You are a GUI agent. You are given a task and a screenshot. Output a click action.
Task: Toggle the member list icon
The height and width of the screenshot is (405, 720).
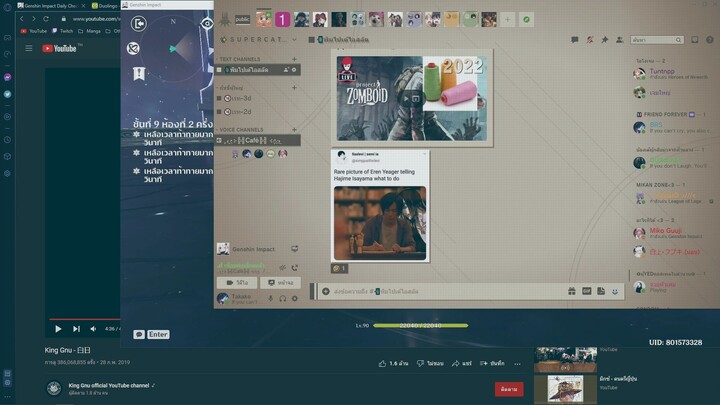point(619,40)
